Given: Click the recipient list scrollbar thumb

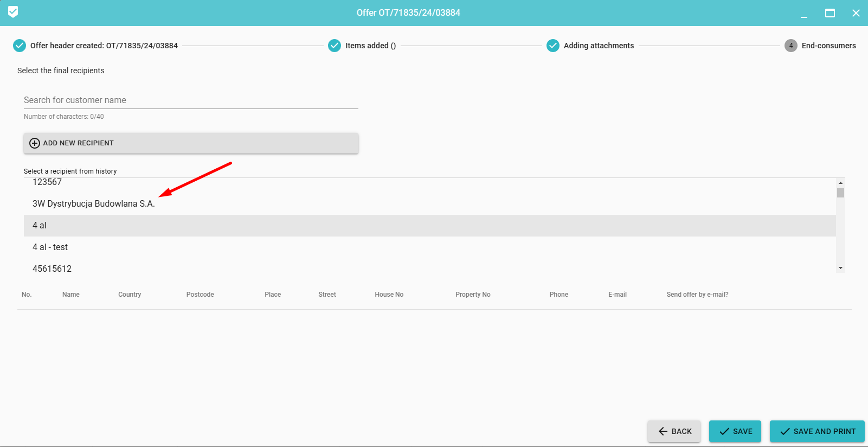Looking at the screenshot, I should pos(840,193).
